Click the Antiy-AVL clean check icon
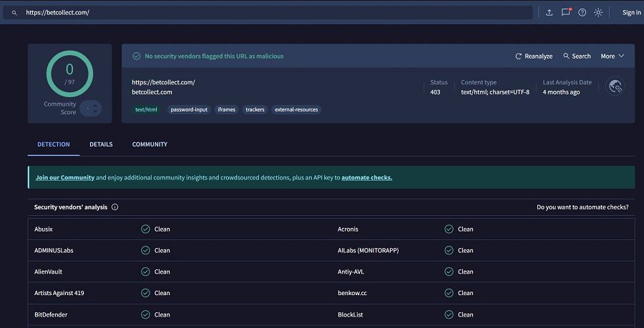Screen dimensions: 644x328 coord(449,272)
